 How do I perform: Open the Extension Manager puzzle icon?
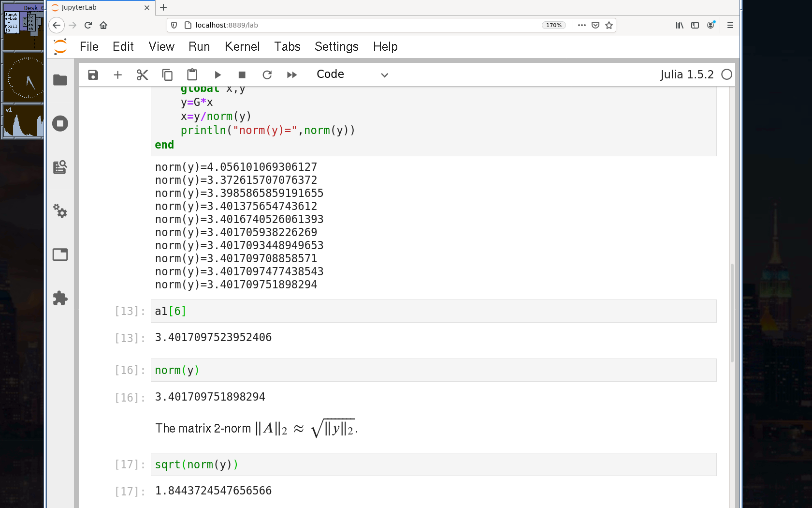pos(60,298)
